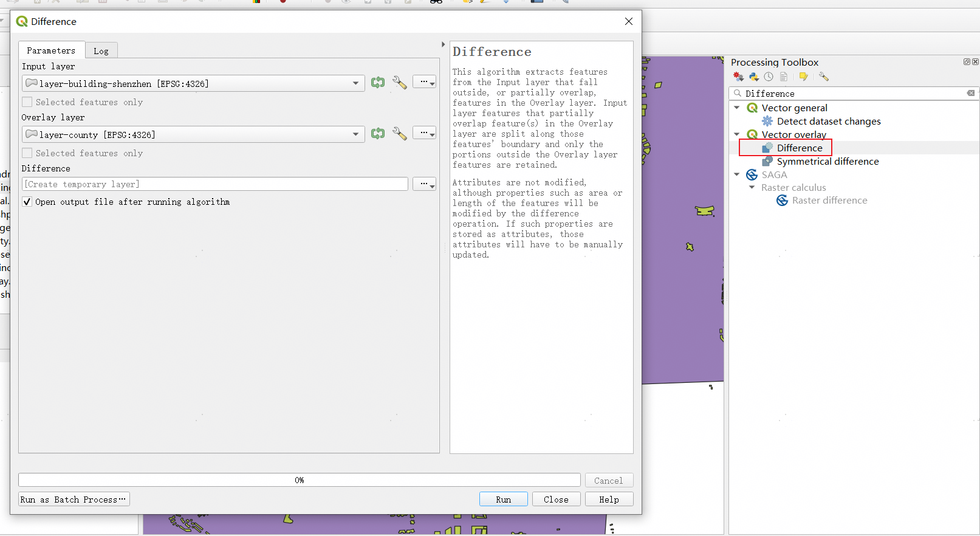Screen dimensions: 980x536
Task: Open the Input layer dropdown list
Action: click(355, 83)
